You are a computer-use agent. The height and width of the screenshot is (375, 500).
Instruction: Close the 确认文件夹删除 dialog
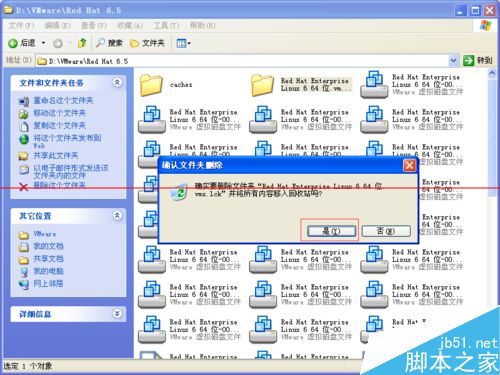409,165
